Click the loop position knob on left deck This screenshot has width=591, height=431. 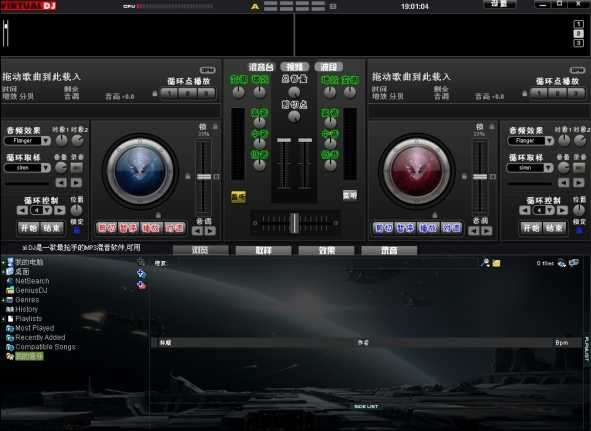[x=77, y=210]
